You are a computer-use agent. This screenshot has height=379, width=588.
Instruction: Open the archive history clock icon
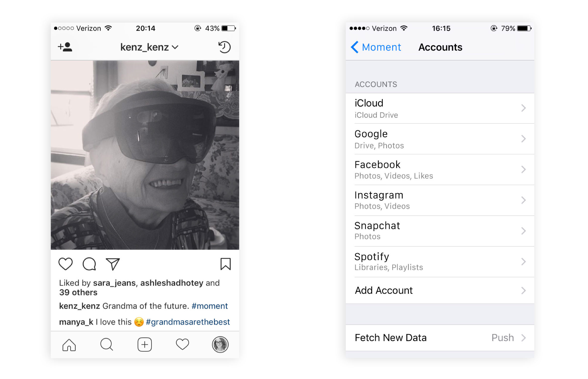tap(224, 47)
